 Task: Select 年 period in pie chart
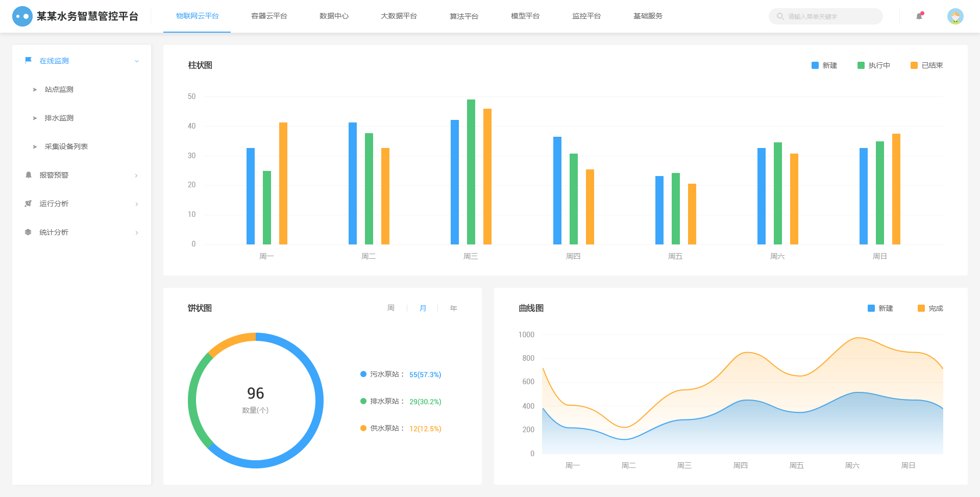[453, 308]
